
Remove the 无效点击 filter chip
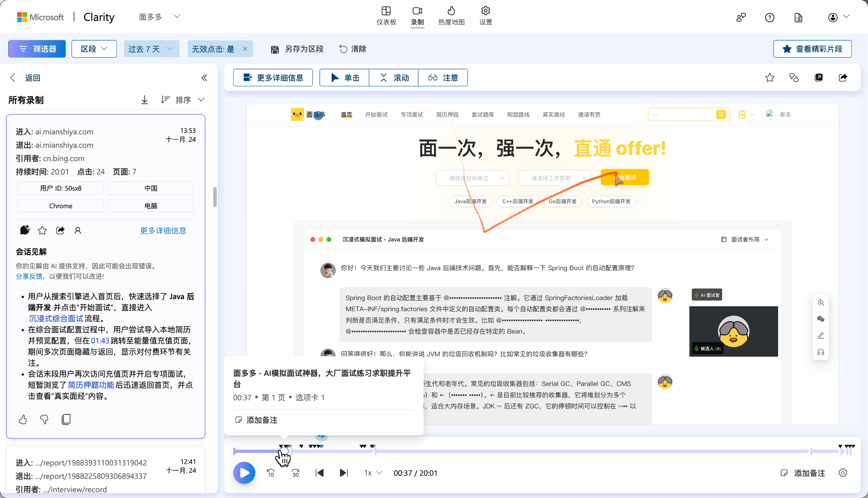(245, 49)
